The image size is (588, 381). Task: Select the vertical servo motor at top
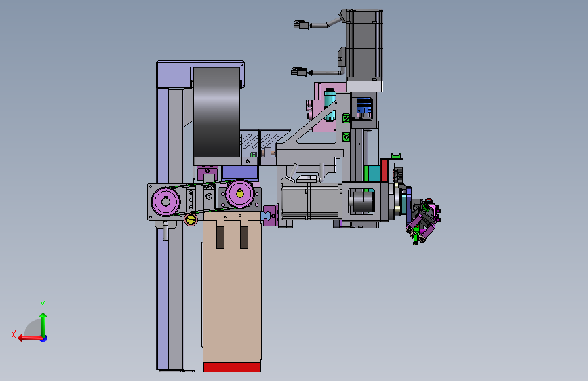tap(364, 45)
